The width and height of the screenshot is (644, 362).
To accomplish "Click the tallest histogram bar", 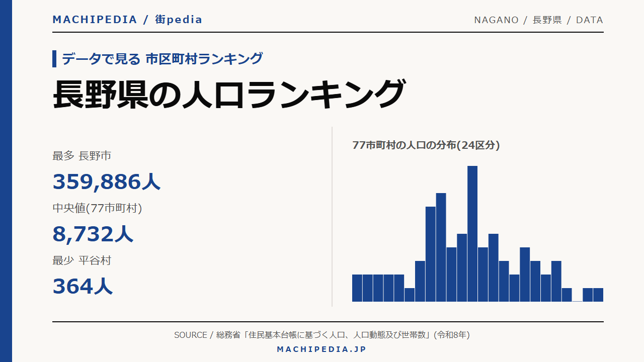I will pyautogui.click(x=472, y=234).
